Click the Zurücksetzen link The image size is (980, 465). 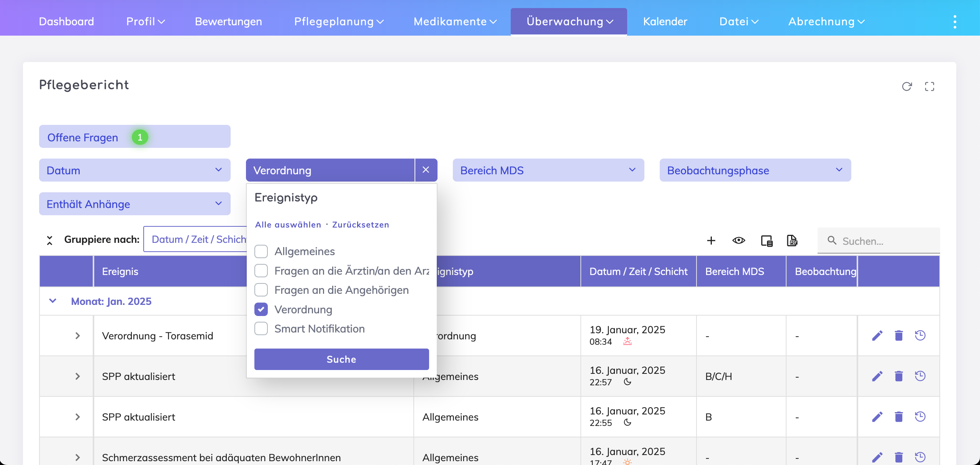[x=360, y=225]
